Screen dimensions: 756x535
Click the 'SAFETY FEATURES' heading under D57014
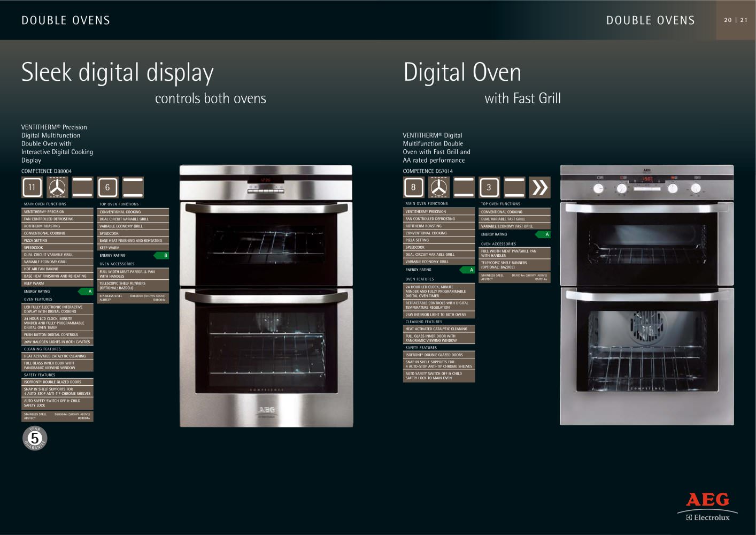point(421,348)
